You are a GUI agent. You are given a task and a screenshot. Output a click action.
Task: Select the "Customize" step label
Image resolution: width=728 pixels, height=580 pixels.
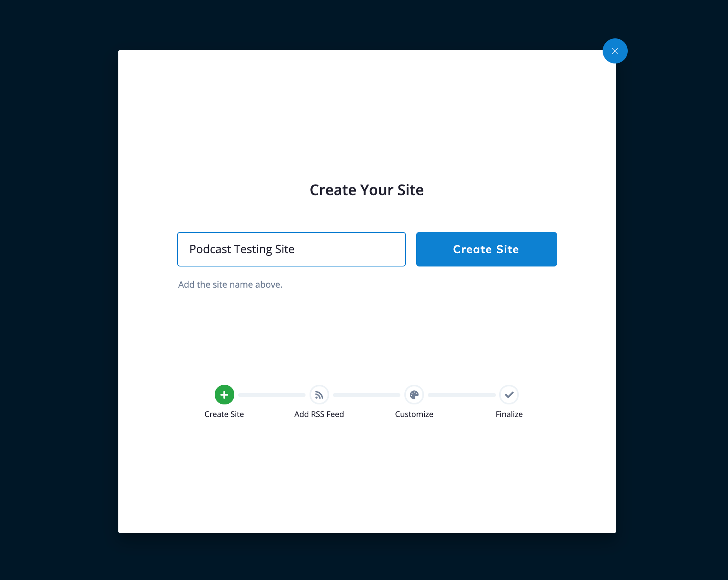(x=414, y=414)
